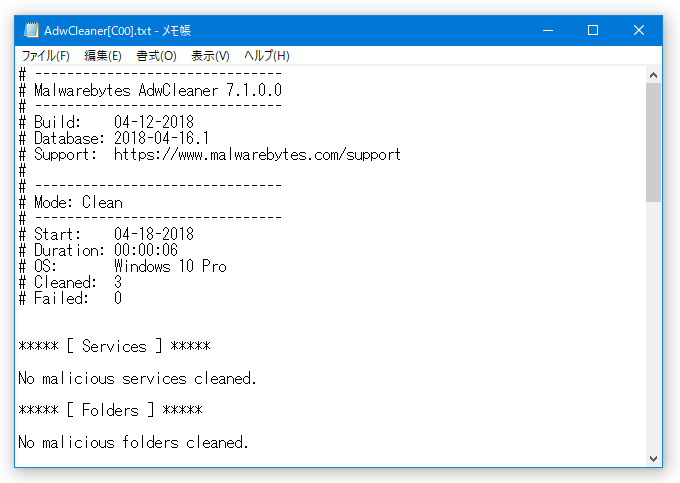Click the '[ Folders ]' section header text

pyautogui.click(x=111, y=410)
